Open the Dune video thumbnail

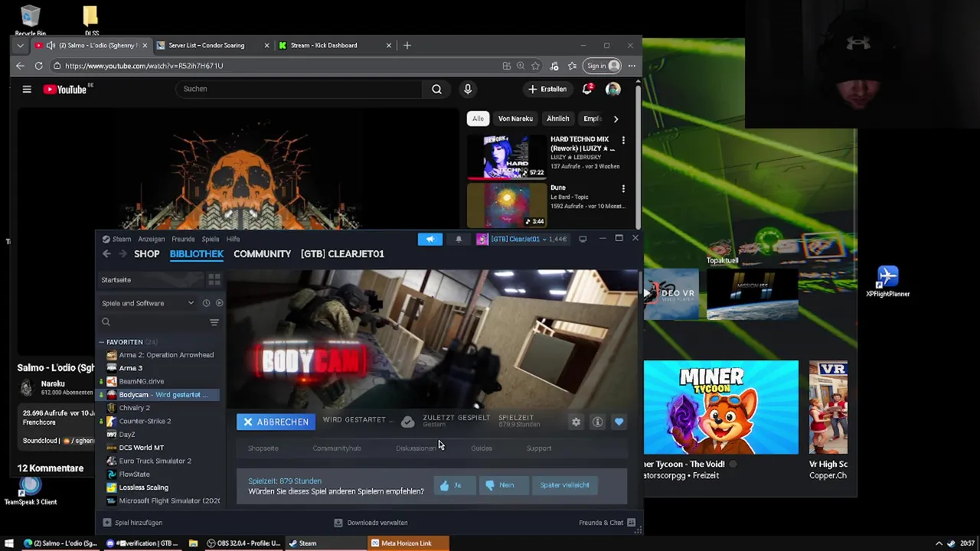click(x=506, y=205)
